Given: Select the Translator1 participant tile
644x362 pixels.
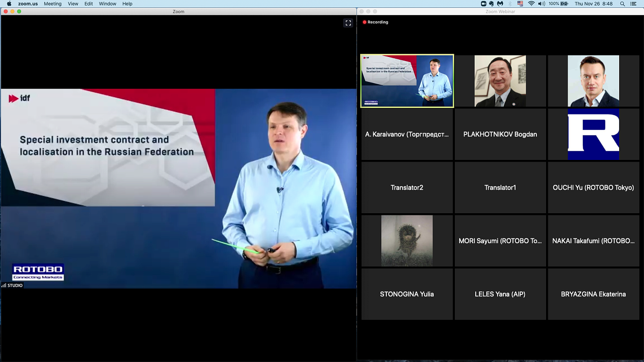Looking at the screenshot, I should click(500, 187).
